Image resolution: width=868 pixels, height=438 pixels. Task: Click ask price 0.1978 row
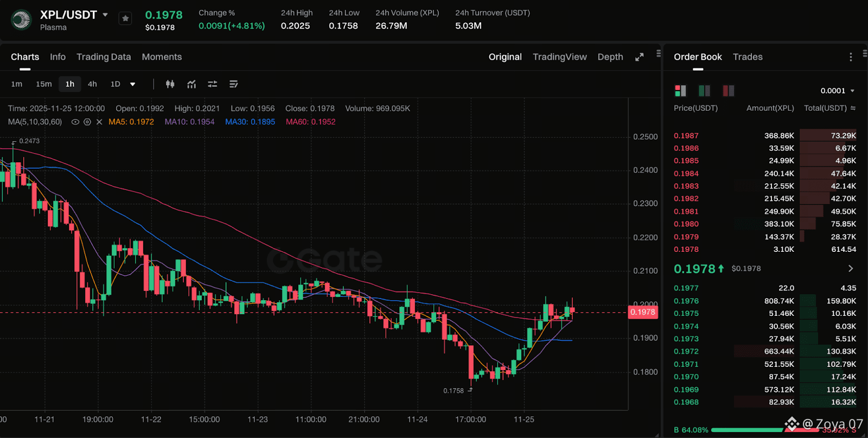click(x=765, y=249)
